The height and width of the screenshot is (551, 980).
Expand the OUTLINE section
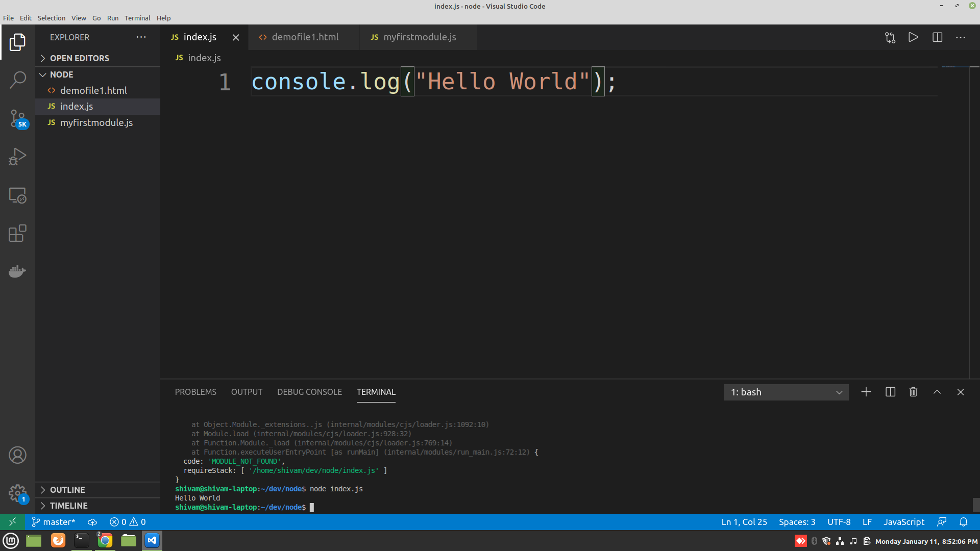click(x=67, y=490)
